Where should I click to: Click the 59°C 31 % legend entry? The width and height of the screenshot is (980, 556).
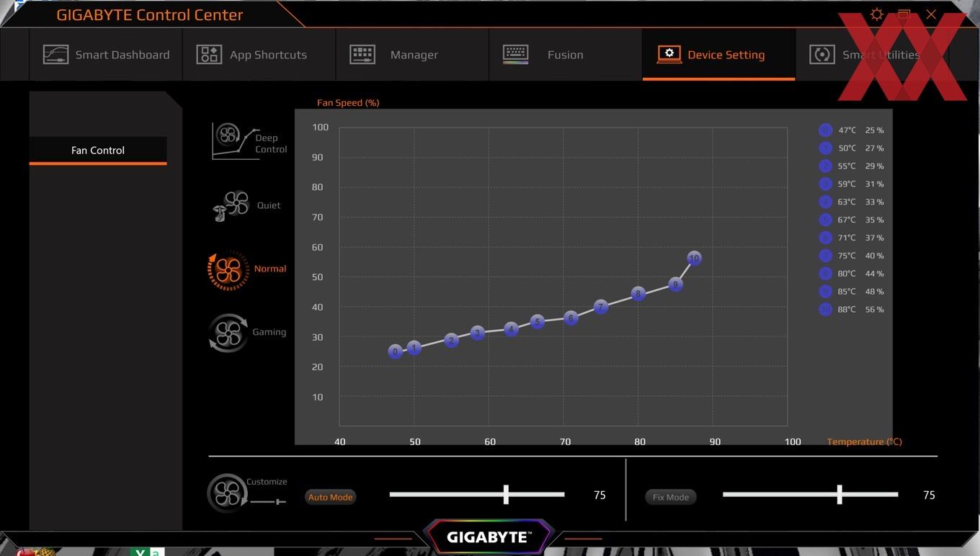click(852, 184)
